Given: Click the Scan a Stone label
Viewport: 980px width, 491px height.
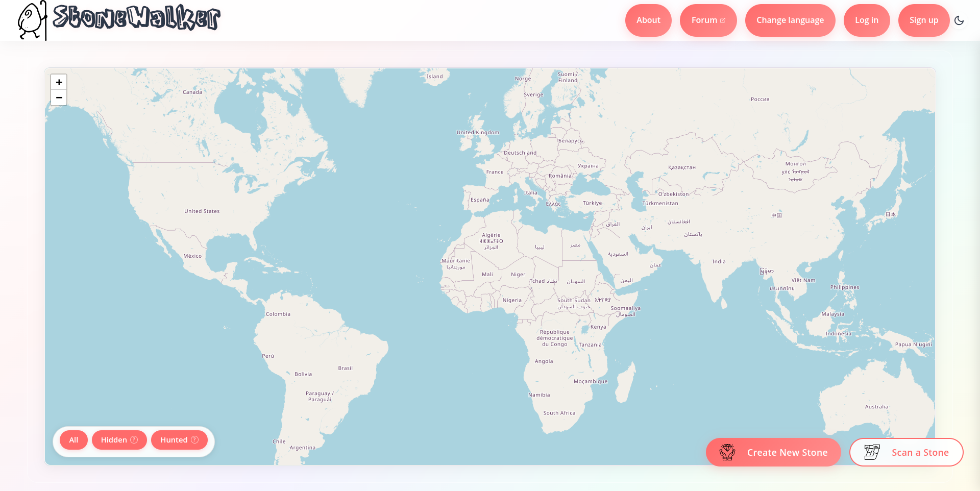Looking at the screenshot, I should point(920,453).
